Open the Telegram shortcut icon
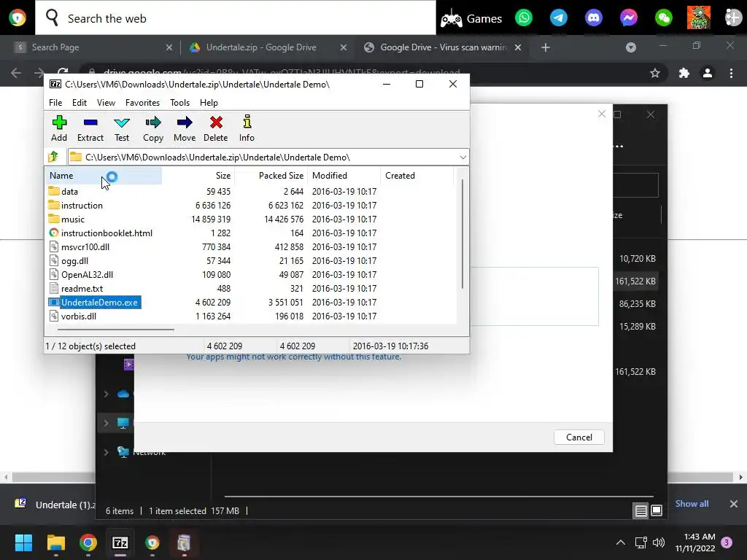The image size is (747, 560). pyautogui.click(x=558, y=18)
